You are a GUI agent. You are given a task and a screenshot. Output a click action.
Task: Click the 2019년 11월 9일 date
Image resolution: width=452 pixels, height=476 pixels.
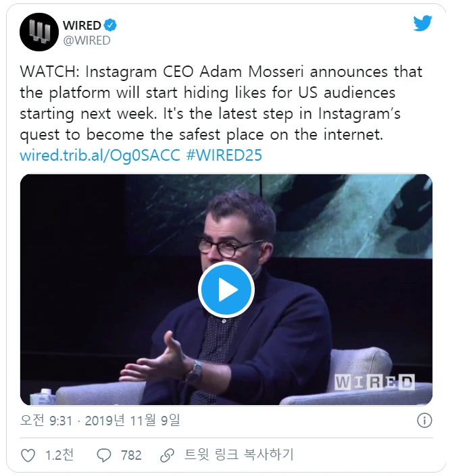132,421
